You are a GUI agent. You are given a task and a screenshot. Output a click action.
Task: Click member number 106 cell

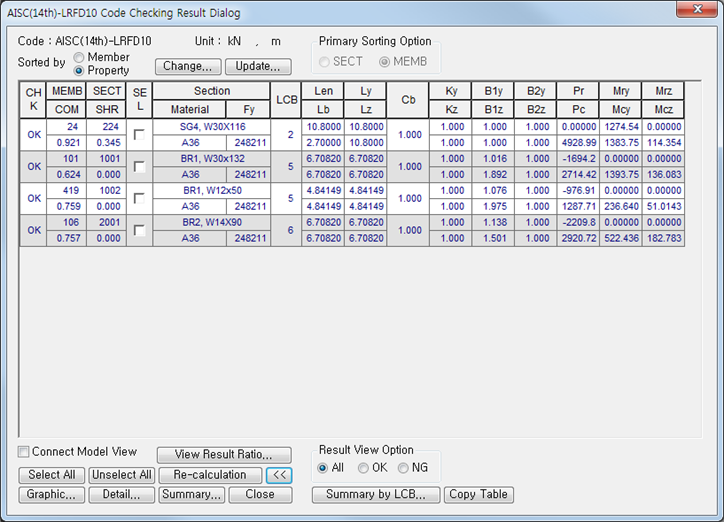tap(66, 222)
